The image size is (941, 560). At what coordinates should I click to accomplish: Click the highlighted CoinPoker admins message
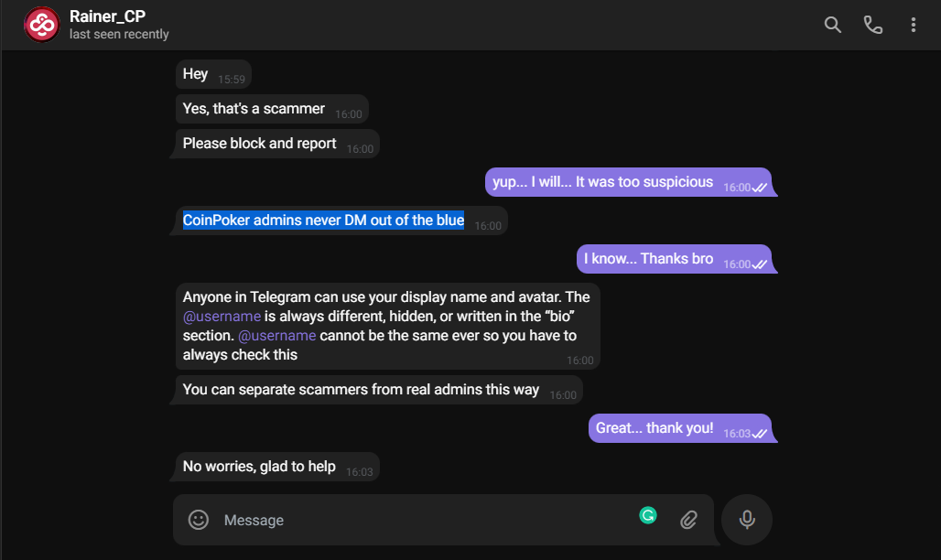323,221
